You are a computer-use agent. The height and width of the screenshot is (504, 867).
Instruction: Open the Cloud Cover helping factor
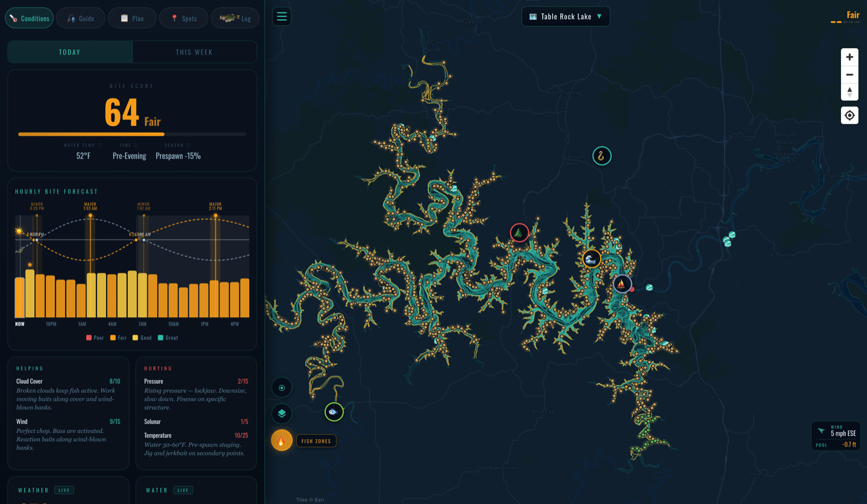68,394
